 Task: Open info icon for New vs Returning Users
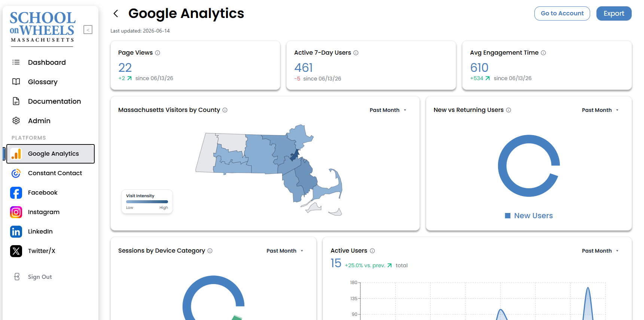coord(509,110)
